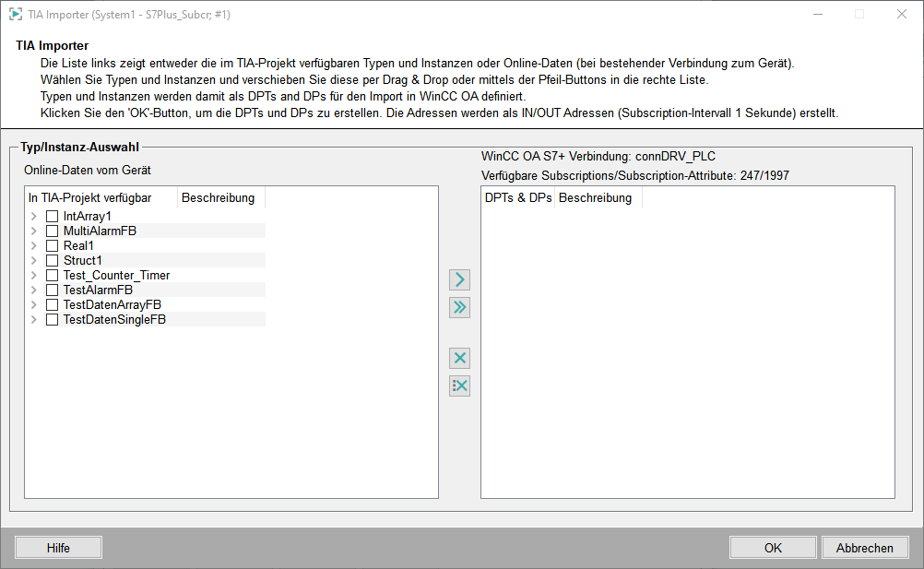This screenshot has height=569, width=924.
Task: Select the TestDatenArrayFB row label
Action: (x=112, y=304)
